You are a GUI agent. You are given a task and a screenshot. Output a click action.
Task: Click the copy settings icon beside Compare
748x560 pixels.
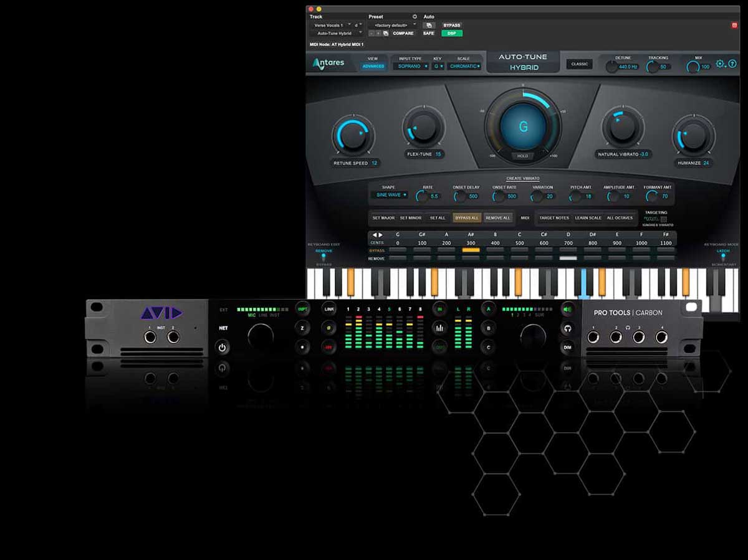[386, 33]
